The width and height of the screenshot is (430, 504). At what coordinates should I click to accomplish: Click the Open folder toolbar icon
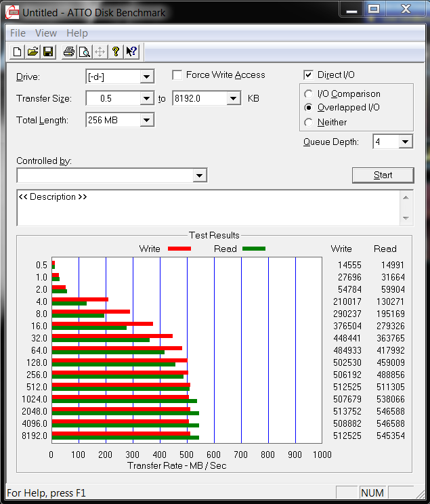point(33,51)
